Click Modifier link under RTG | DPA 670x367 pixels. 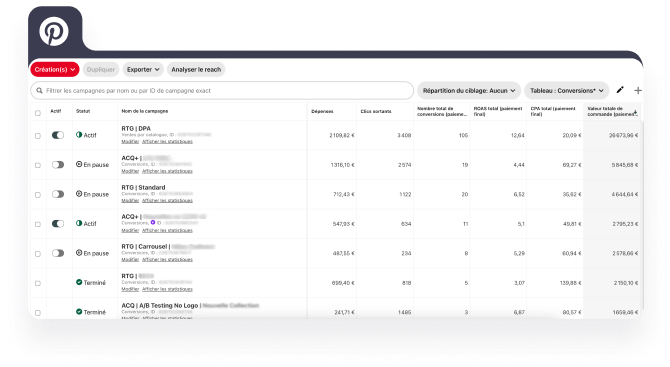(130, 141)
